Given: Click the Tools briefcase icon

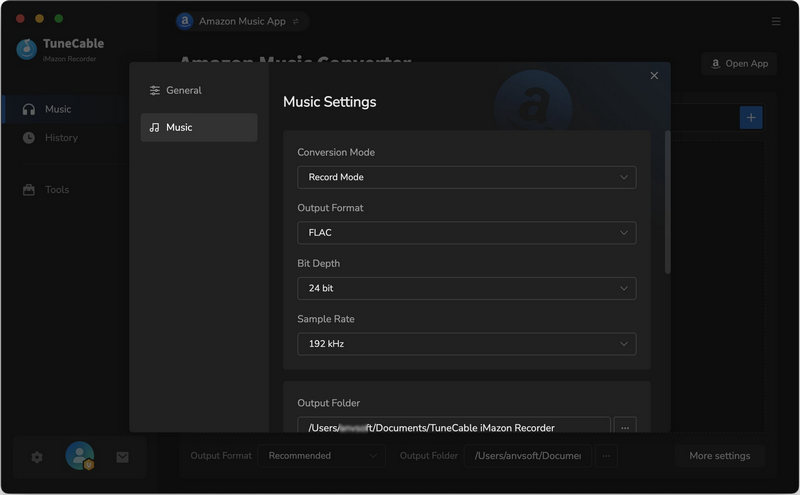Looking at the screenshot, I should [x=29, y=190].
